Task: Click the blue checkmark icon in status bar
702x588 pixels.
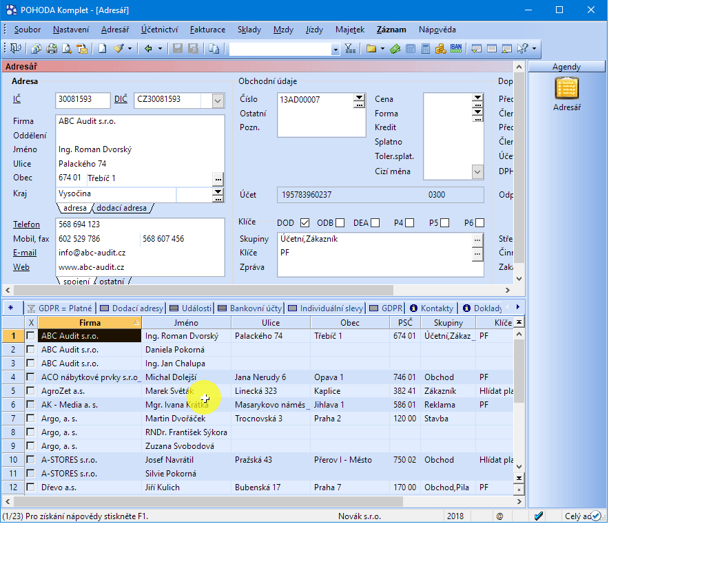Action: (539, 516)
